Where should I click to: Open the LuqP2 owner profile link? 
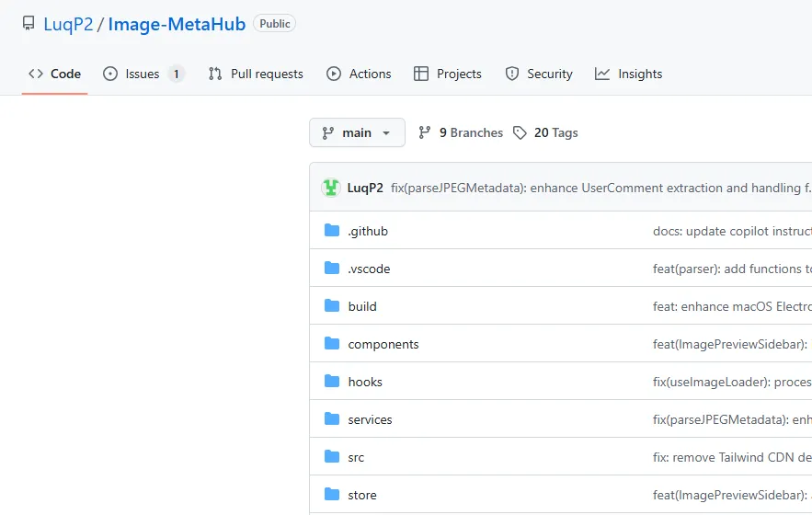click(x=68, y=24)
